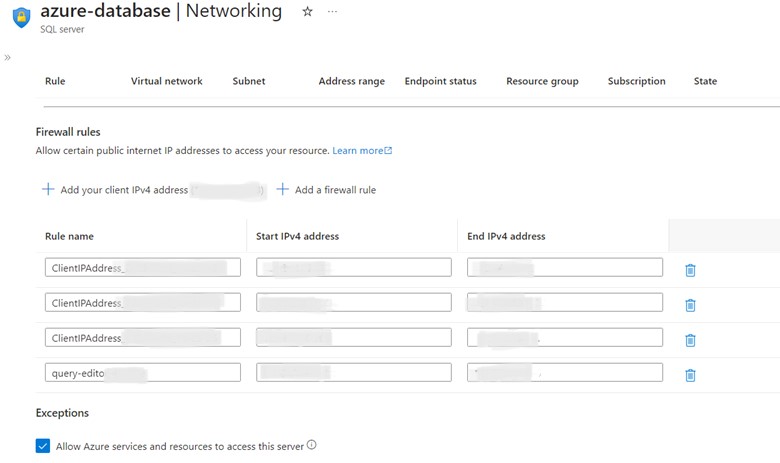This screenshot has height=463, width=780.
Task: Open the Learn more link
Action: click(361, 151)
